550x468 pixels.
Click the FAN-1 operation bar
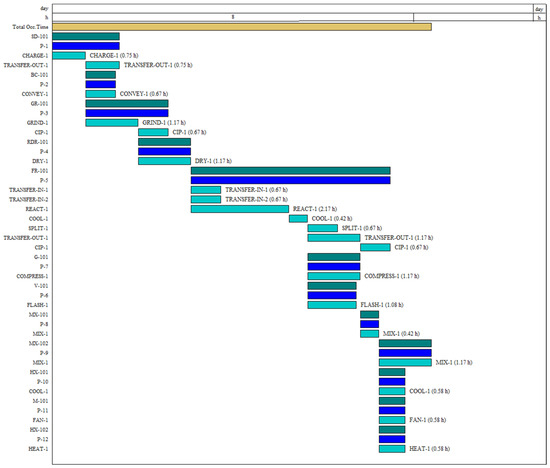pyautogui.click(x=392, y=420)
